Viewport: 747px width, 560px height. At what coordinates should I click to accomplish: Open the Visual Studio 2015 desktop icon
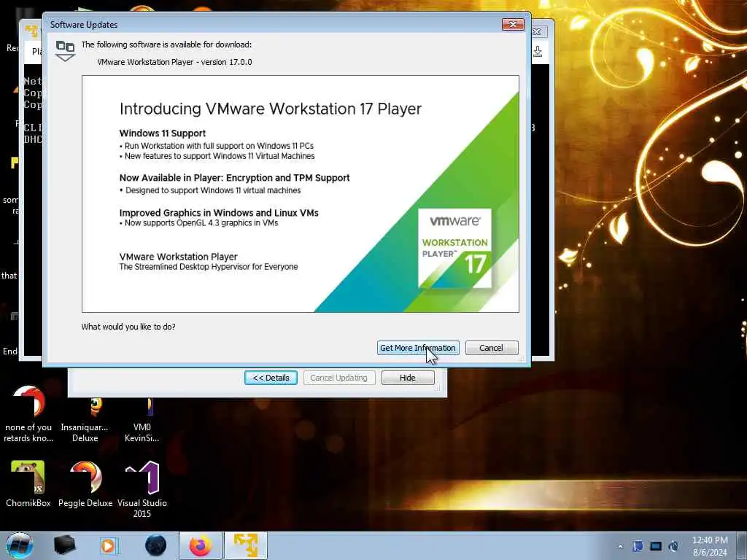(x=142, y=489)
